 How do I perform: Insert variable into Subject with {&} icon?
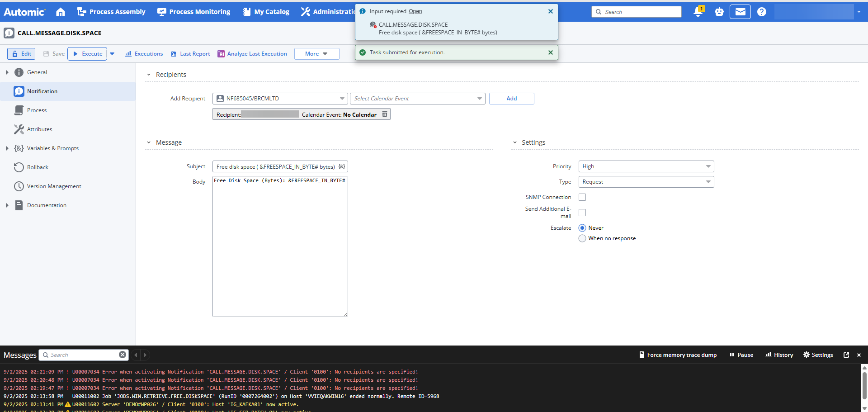pos(342,166)
